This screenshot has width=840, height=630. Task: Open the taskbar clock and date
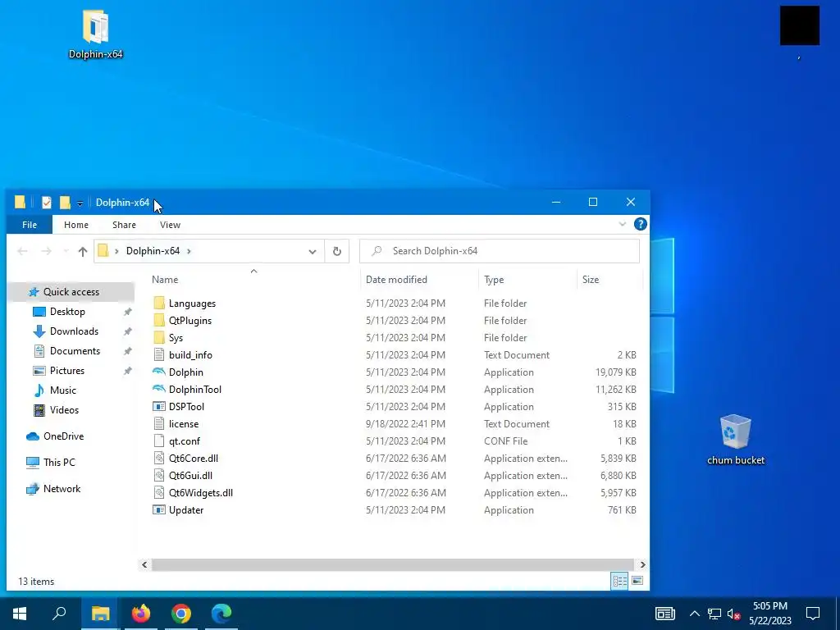[x=769, y=614]
